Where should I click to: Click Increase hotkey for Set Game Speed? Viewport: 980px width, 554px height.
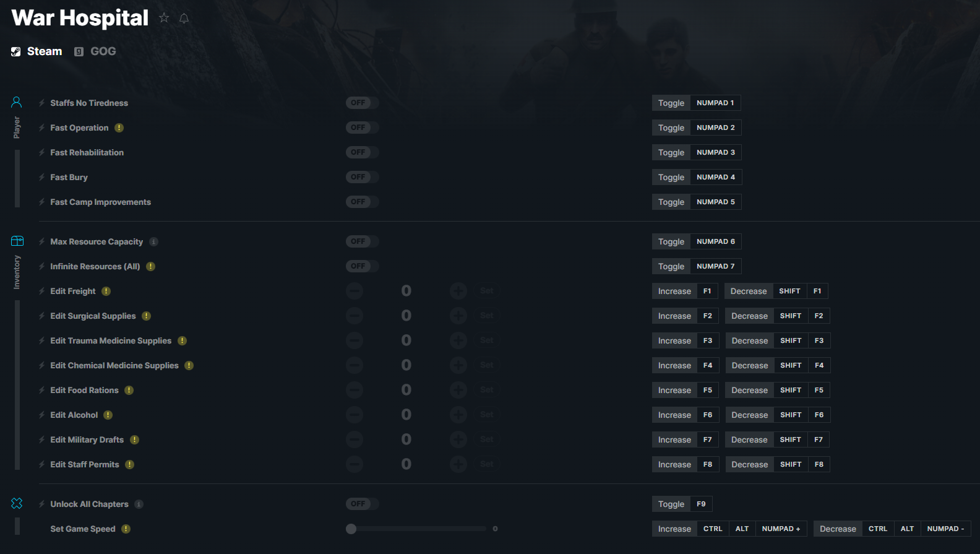[x=674, y=529]
